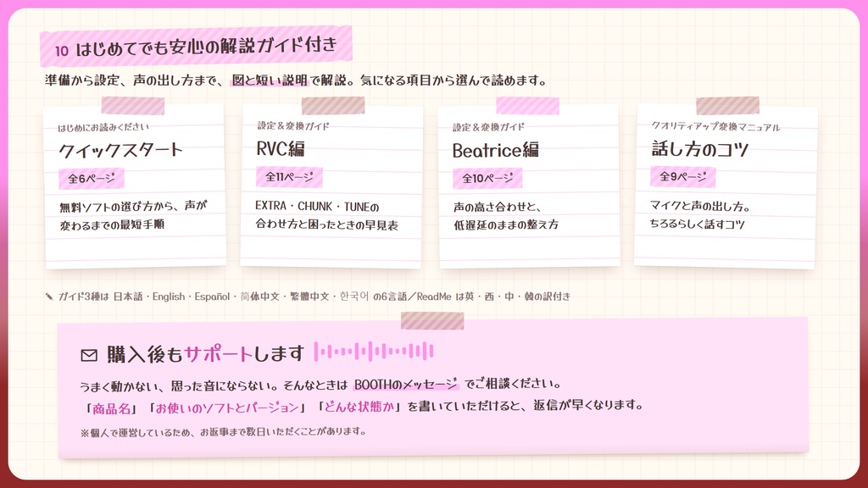Click the pencil icon before ガイド3種は
Image resolution: width=868 pixels, height=488 pixels.
(49, 297)
